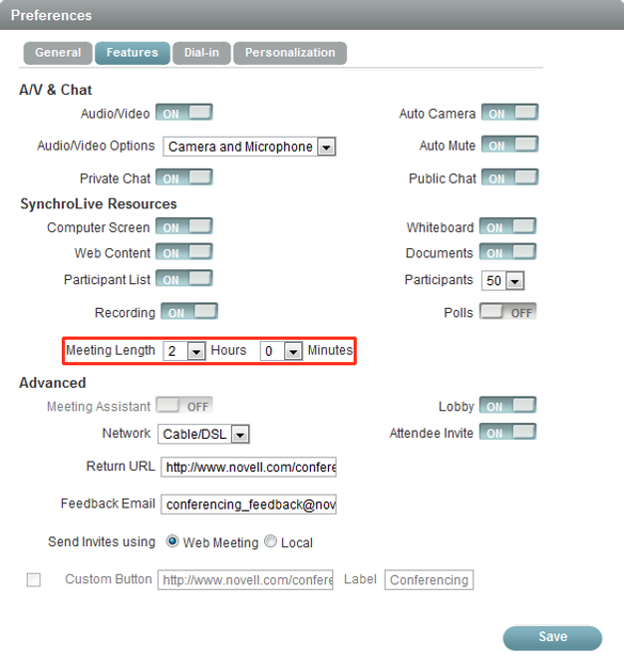Toggle the Audio/Video switch
Viewport: 624px width, 672px height.
(x=184, y=113)
